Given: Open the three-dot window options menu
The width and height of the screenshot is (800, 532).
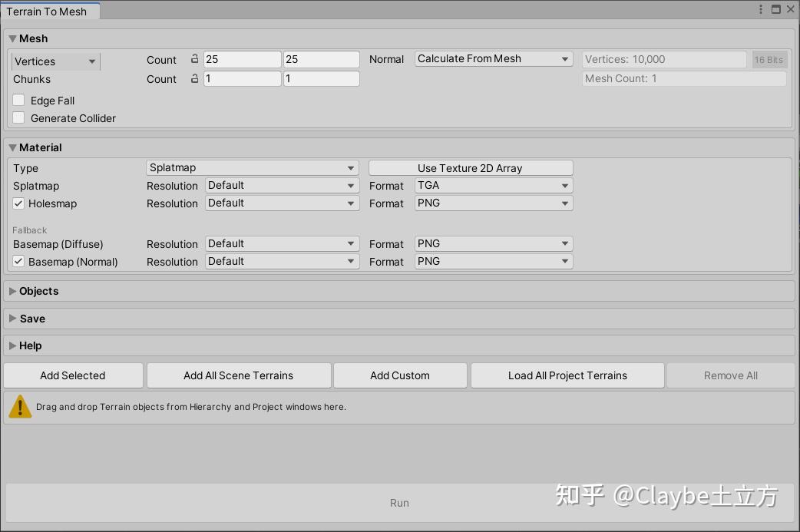Looking at the screenshot, I should tap(760, 9).
